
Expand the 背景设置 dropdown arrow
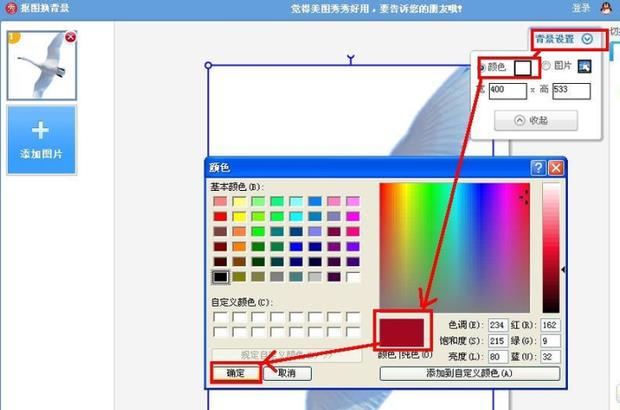(587, 40)
